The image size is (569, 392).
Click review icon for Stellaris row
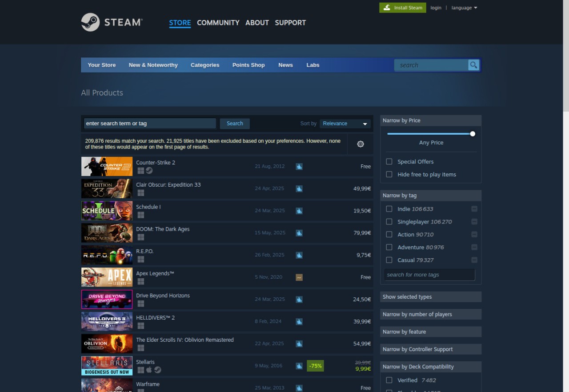pyautogui.click(x=299, y=366)
